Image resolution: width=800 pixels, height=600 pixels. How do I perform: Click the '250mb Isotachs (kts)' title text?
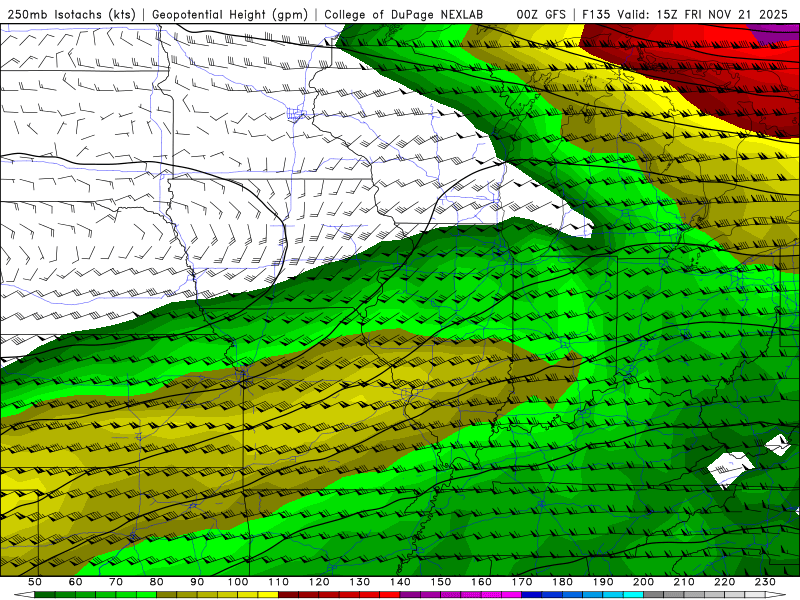click(71, 14)
